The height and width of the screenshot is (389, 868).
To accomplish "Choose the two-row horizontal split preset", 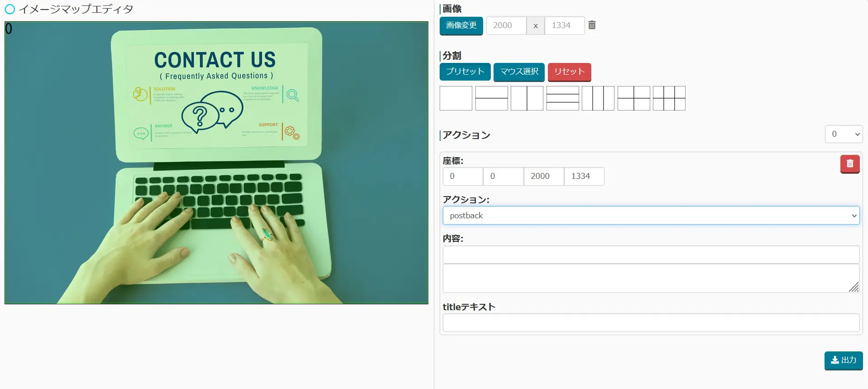I will click(x=491, y=98).
